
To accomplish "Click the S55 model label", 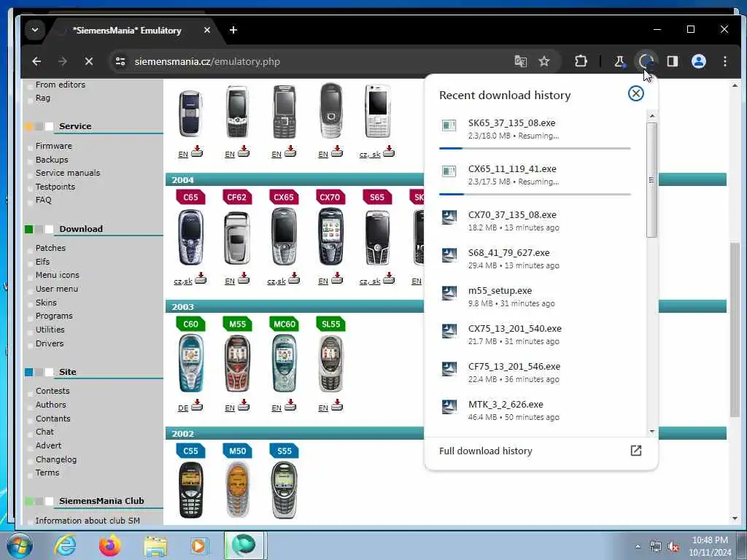I will [284, 451].
